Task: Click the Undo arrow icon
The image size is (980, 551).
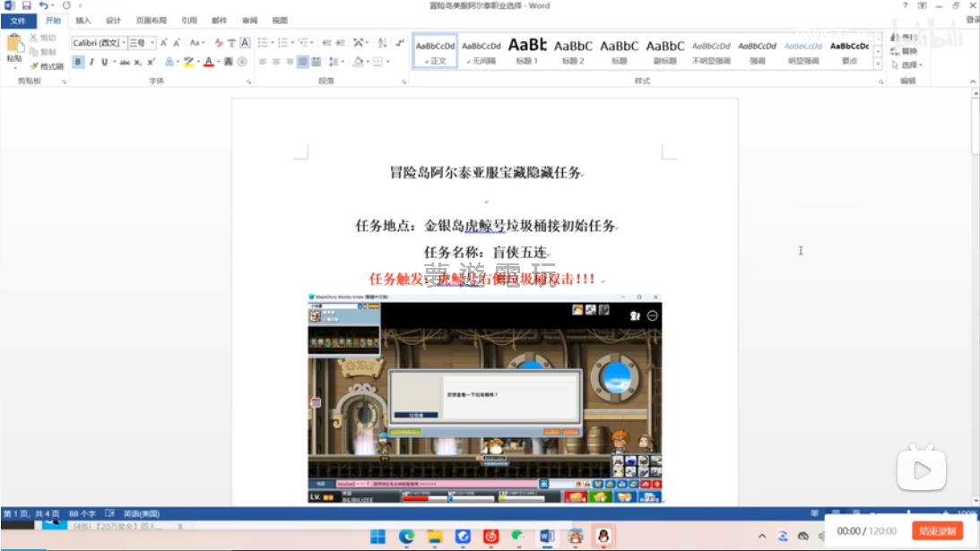Action: coord(43,5)
